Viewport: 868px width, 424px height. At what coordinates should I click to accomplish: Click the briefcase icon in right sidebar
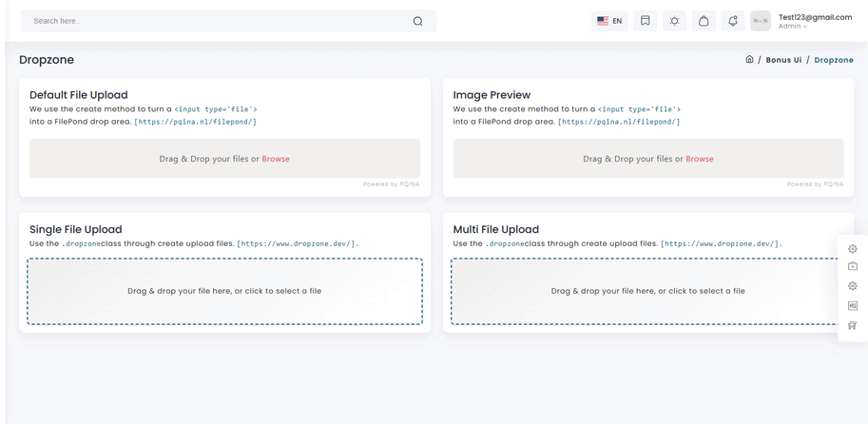pos(853,267)
